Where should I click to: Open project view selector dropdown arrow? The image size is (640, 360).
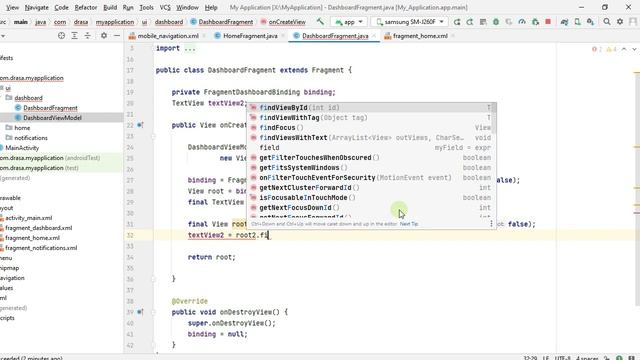(x=3, y=36)
